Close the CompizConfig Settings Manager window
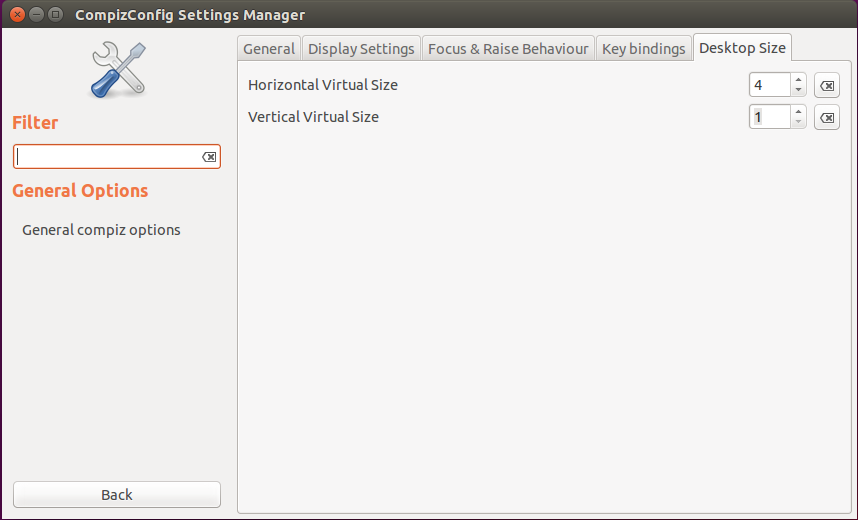Viewport: 858px width, 520px height. [x=16, y=15]
